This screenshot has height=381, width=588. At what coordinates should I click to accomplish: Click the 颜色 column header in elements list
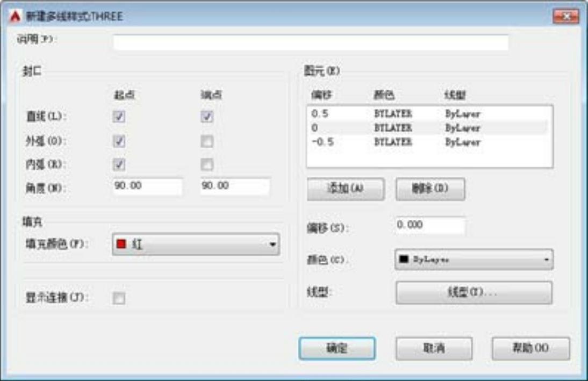pos(384,95)
